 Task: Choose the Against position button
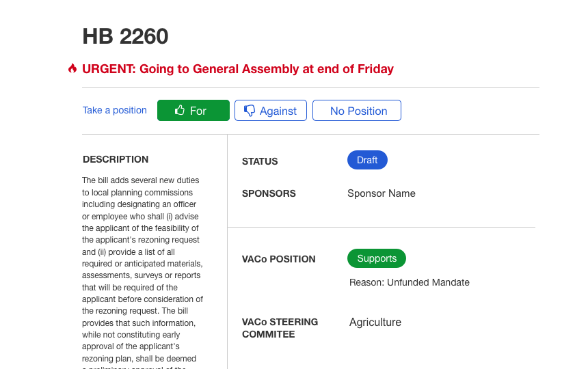click(x=271, y=111)
